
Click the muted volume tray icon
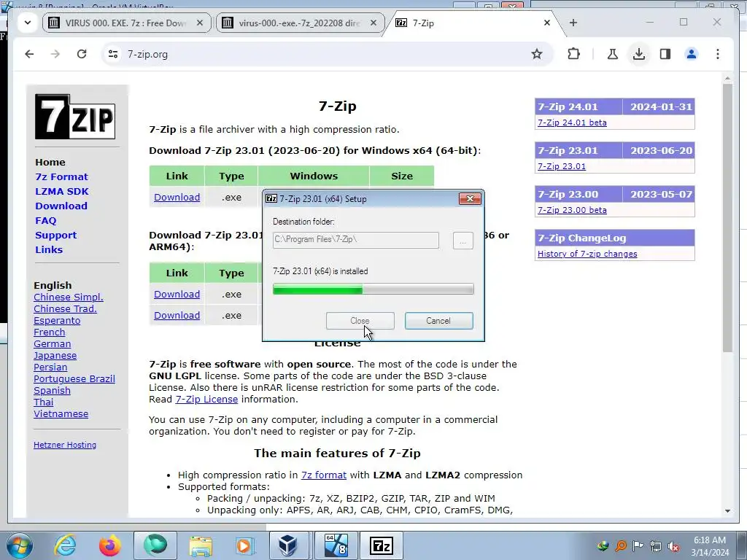tap(673, 546)
